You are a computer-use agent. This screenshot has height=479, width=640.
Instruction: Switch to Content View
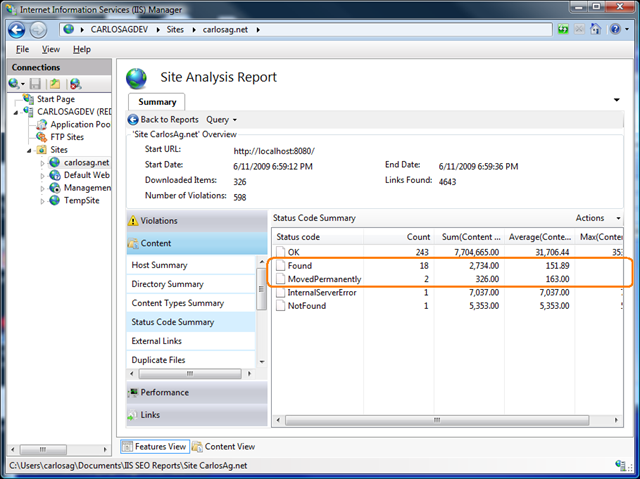coord(224,447)
